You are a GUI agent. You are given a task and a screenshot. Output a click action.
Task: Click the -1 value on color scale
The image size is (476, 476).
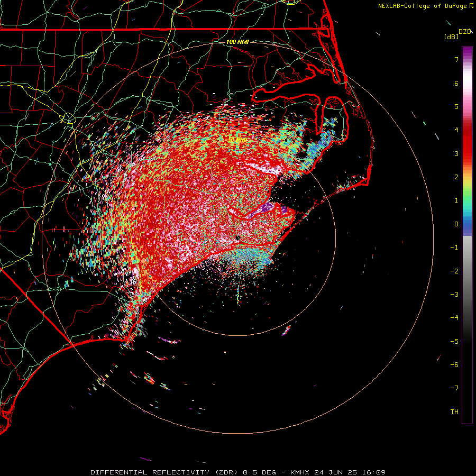pyautogui.click(x=454, y=248)
